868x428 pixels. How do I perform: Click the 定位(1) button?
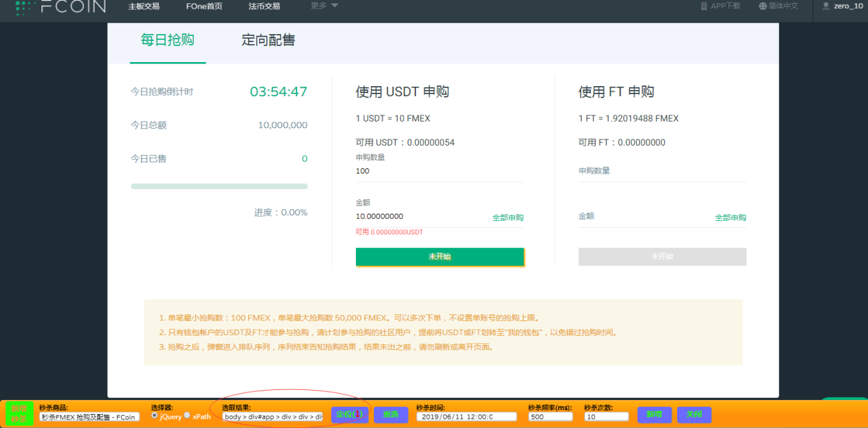click(x=349, y=415)
